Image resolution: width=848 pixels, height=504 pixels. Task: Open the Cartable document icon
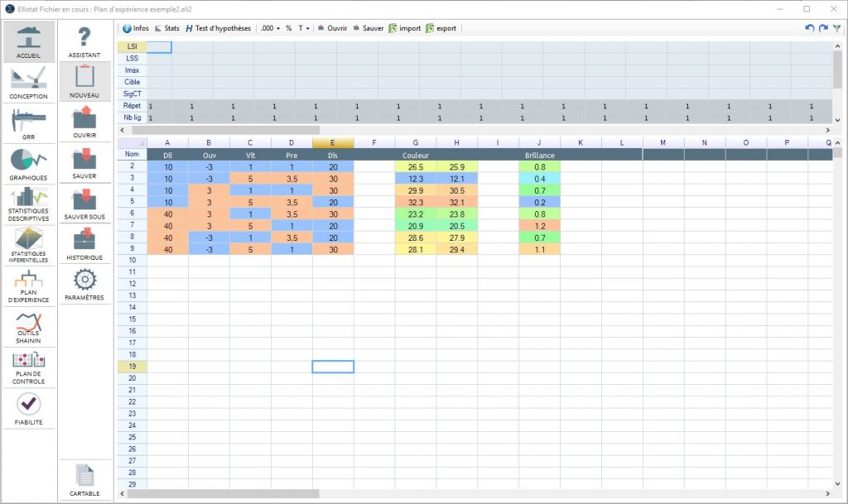point(84,480)
